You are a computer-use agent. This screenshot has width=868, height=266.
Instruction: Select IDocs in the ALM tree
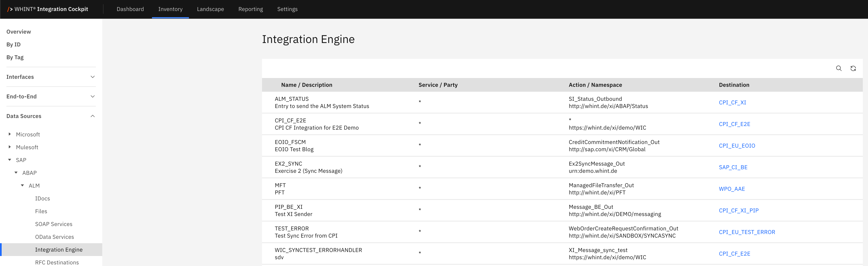(43, 198)
